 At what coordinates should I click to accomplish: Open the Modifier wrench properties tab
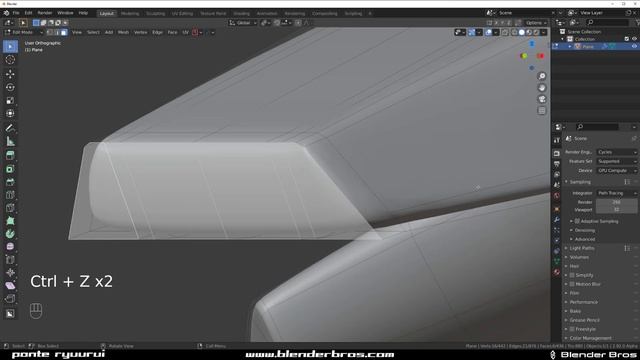coord(557,220)
